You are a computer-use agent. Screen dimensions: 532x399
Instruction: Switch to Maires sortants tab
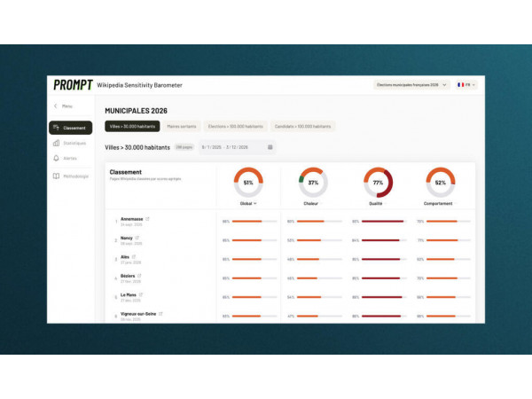(183, 127)
